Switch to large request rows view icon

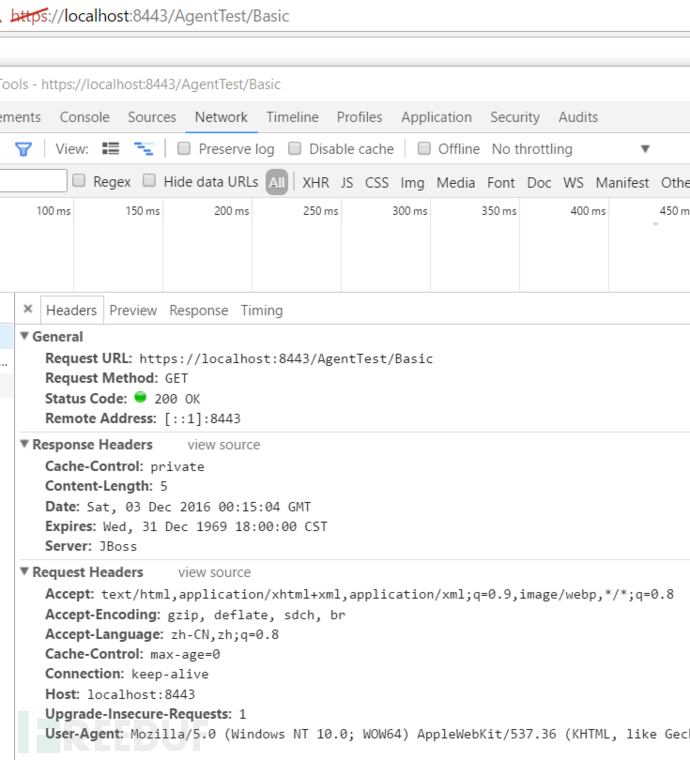[x=110, y=148]
